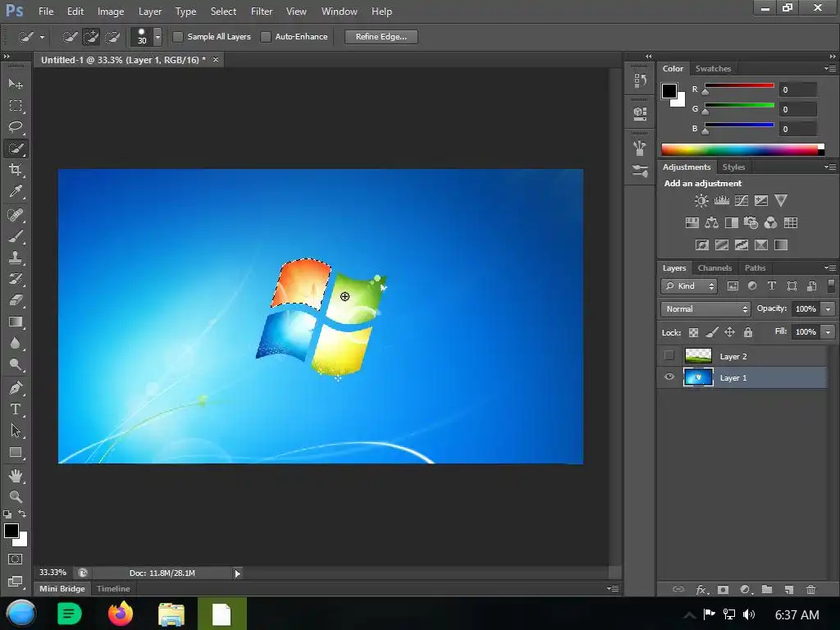Open the Select menu
Image resolution: width=840 pixels, height=630 pixels.
click(223, 11)
